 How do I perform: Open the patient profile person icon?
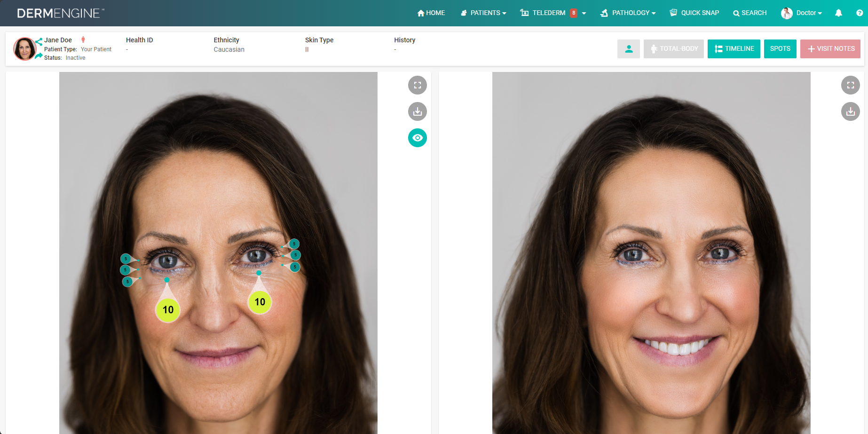click(629, 48)
